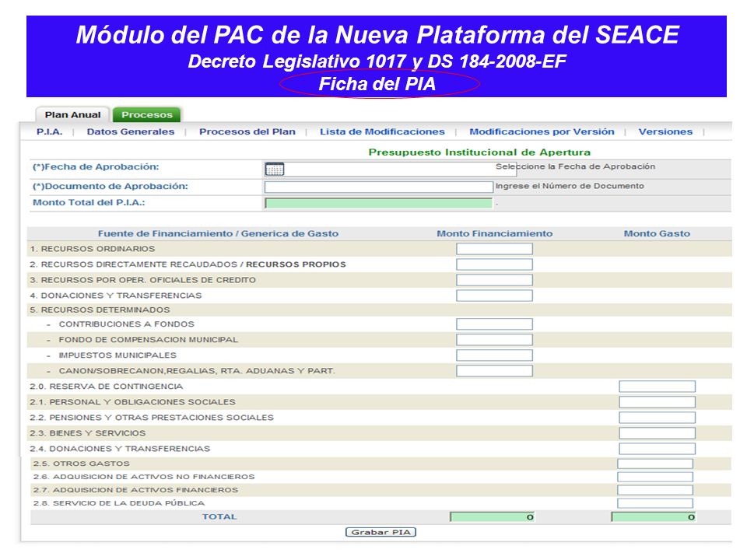Click Contribuciones a Fondos amount field
Screen dimensions: 747x560
(x=495, y=324)
